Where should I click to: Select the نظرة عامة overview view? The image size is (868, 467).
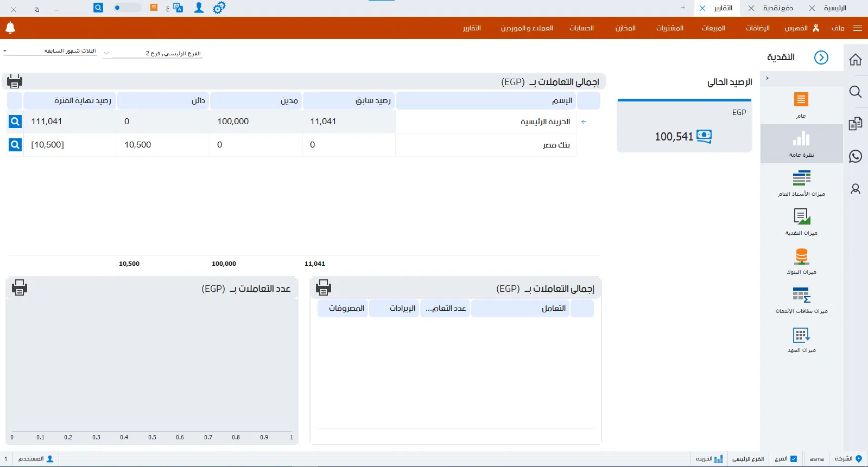tap(801, 144)
